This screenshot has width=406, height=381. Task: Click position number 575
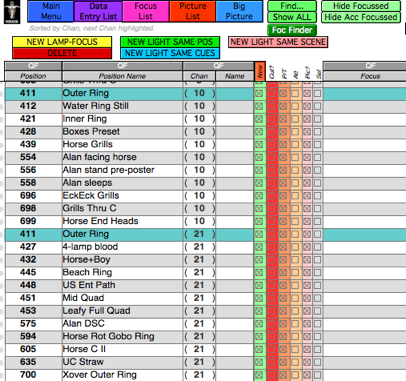(x=28, y=324)
